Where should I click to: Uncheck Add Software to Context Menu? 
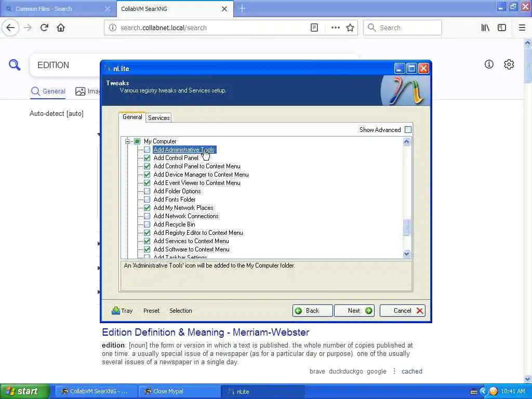[x=147, y=249]
